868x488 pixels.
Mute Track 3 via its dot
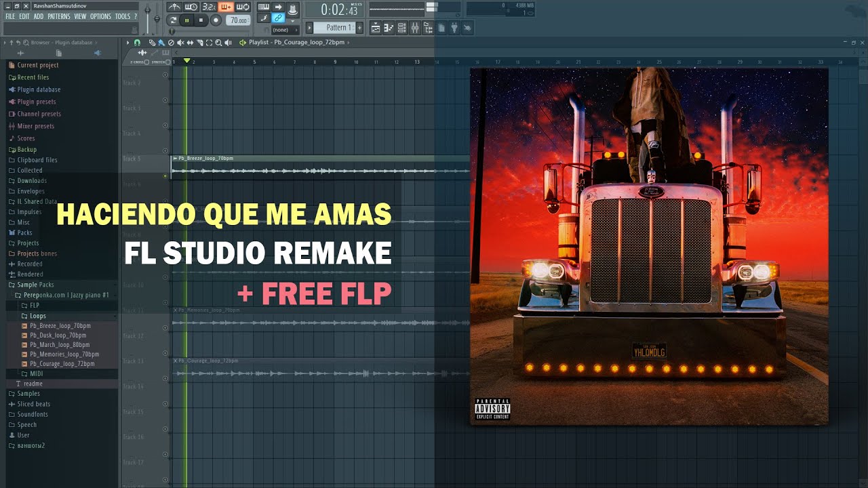[x=165, y=125]
